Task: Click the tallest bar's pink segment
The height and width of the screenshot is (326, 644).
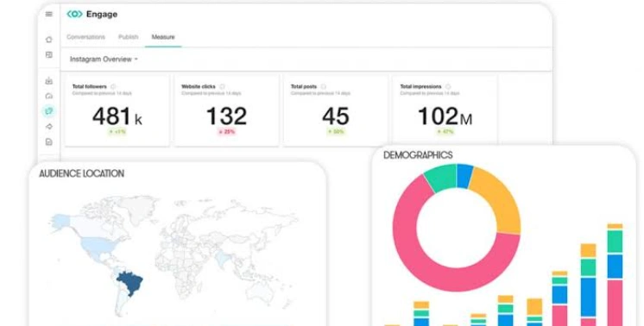Action: pos(615,303)
